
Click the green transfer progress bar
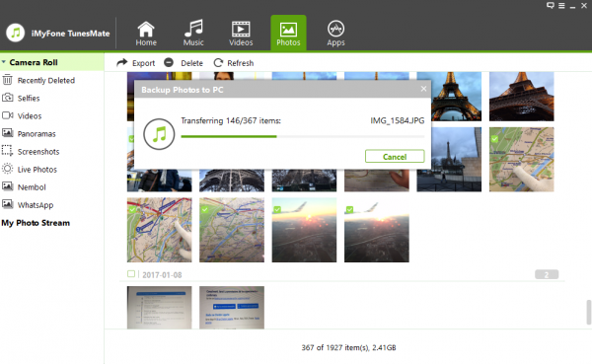pos(229,136)
